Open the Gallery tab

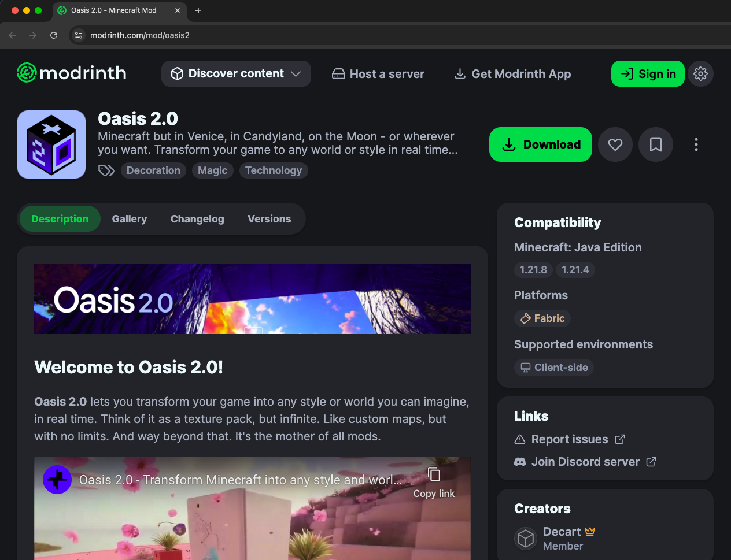(x=130, y=219)
